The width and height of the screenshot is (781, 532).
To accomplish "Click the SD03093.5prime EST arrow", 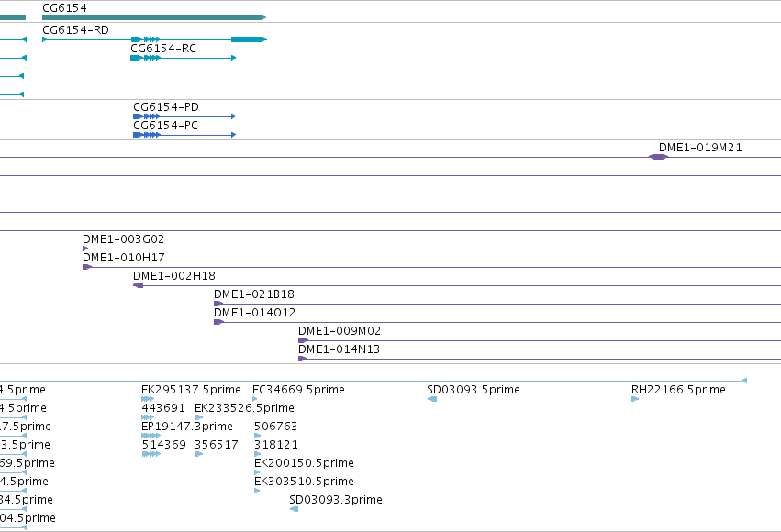I will [x=432, y=399].
